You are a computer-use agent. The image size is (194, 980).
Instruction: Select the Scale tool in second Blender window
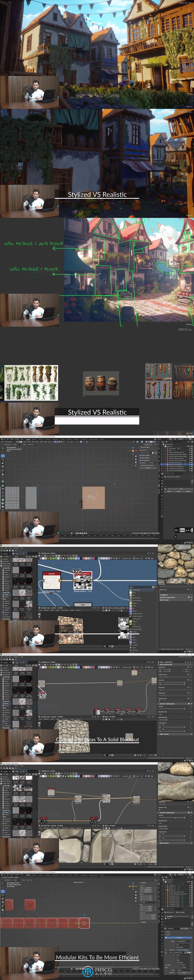pos(3,899)
